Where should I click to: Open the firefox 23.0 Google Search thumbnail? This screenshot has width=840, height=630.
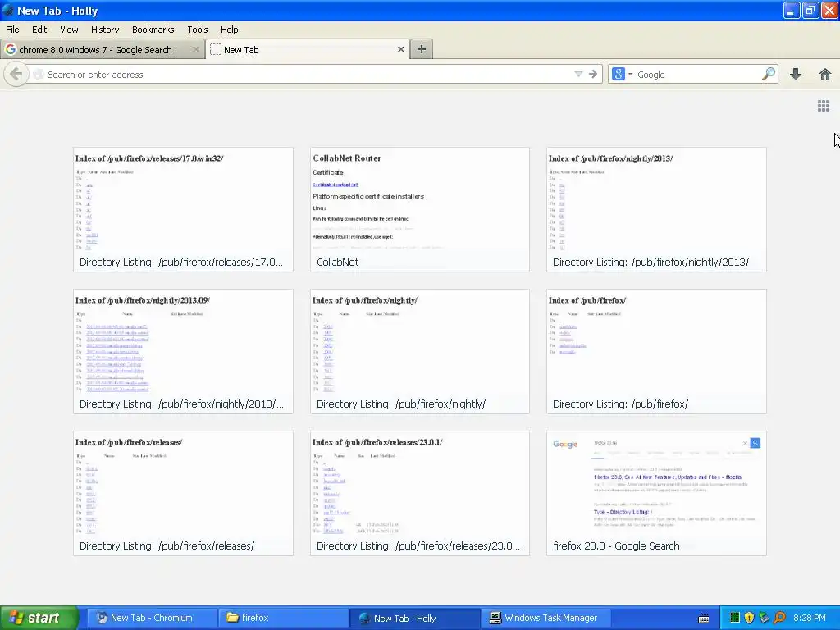(656, 493)
